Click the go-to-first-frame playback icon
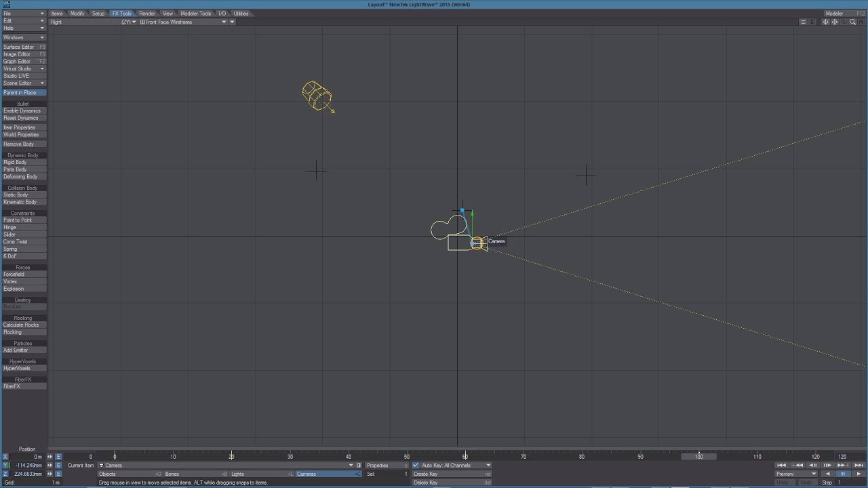 click(x=781, y=466)
